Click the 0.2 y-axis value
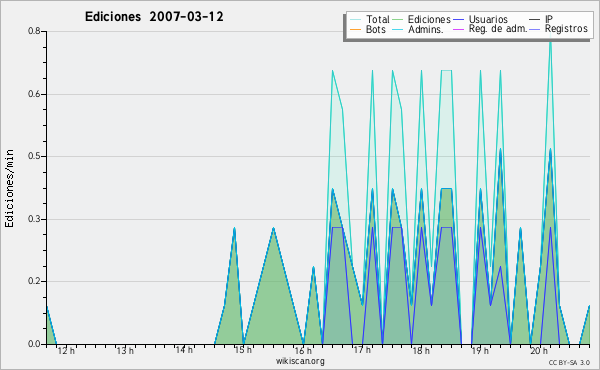This screenshot has width=600, height=370. point(34,281)
